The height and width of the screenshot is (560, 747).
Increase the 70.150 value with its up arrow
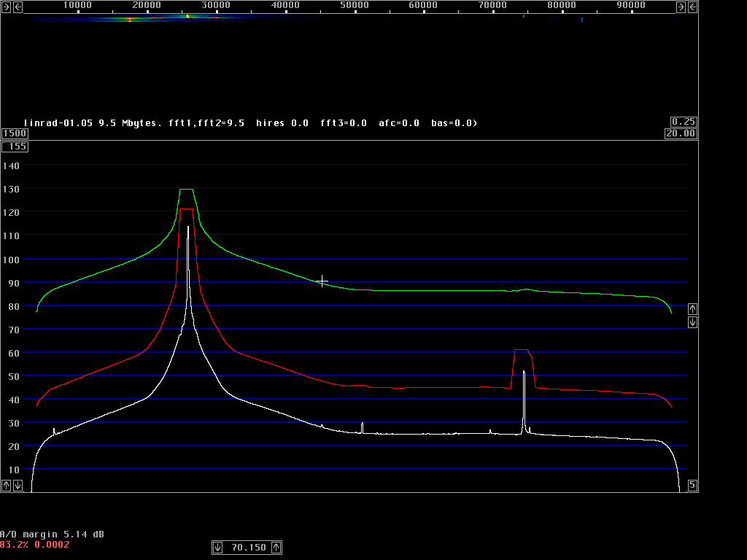click(276, 548)
